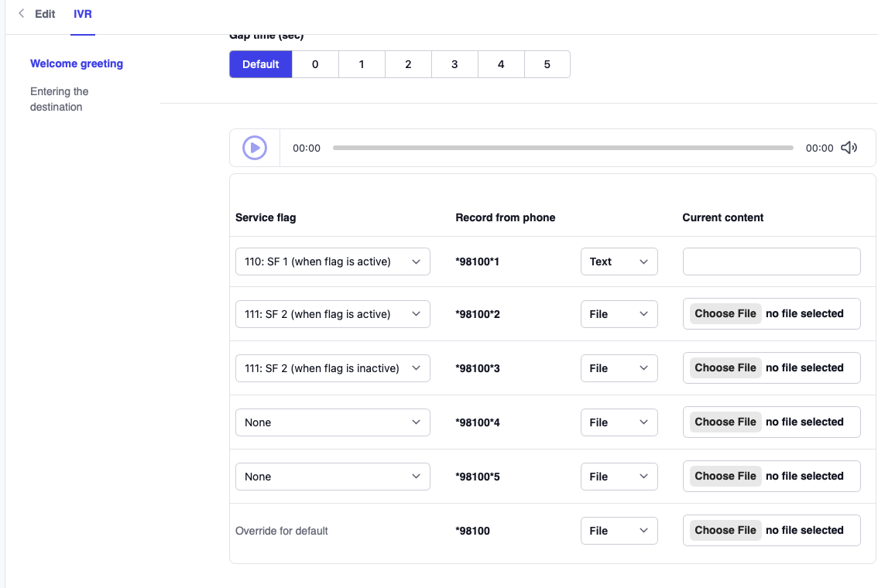Open Entering the destination section

point(60,99)
